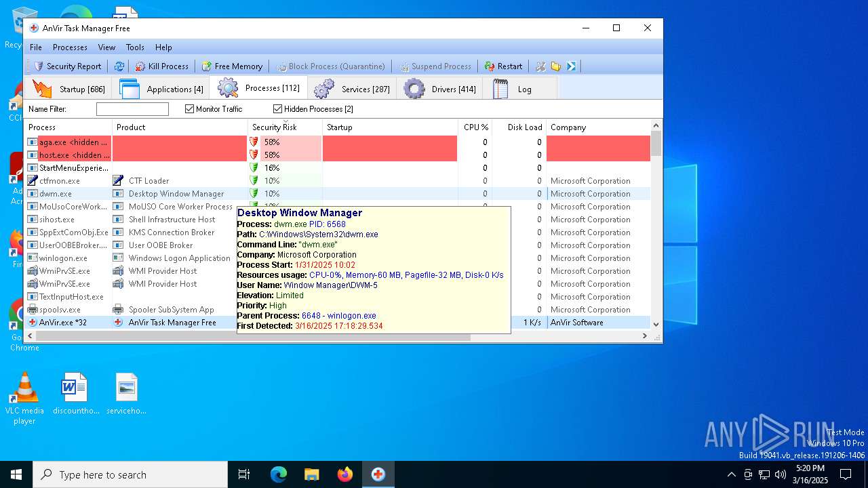Image resolution: width=868 pixels, height=488 pixels.
Task: Click AnVir Task Manager taskbar icon
Action: (378, 474)
